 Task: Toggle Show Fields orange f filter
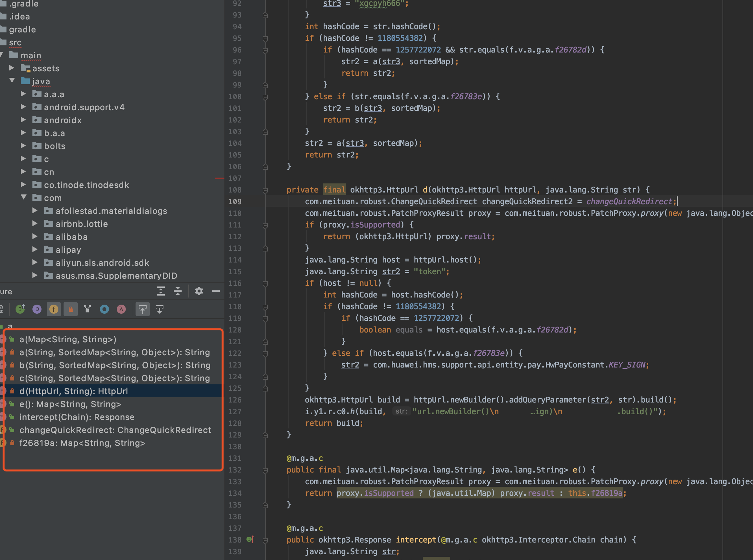[x=54, y=309]
